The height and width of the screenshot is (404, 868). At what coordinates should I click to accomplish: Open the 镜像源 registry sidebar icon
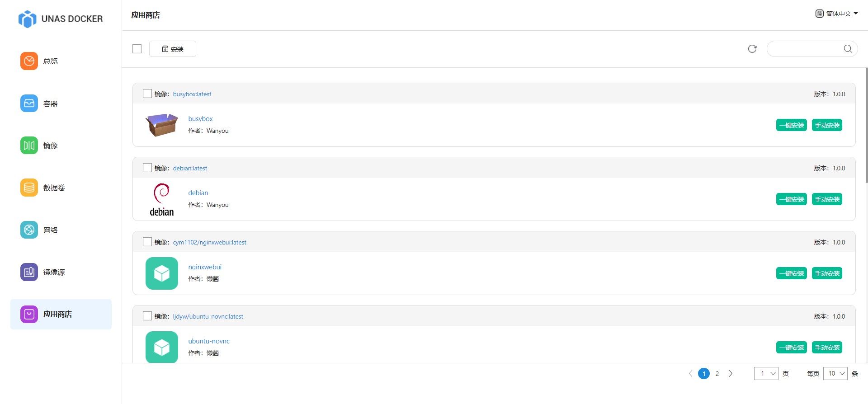point(29,272)
